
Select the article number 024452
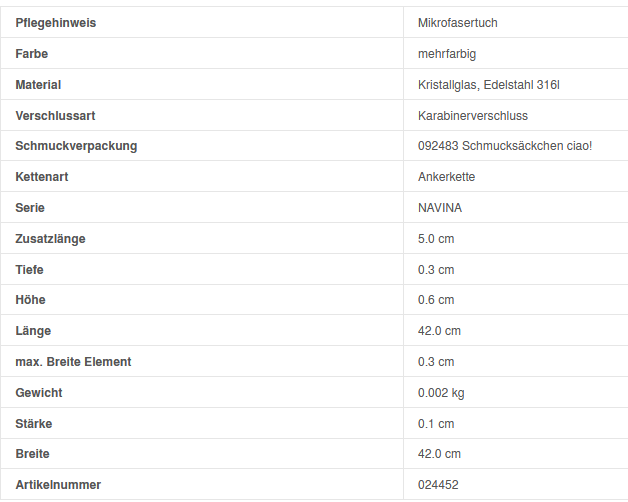click(x=438, y=485)
